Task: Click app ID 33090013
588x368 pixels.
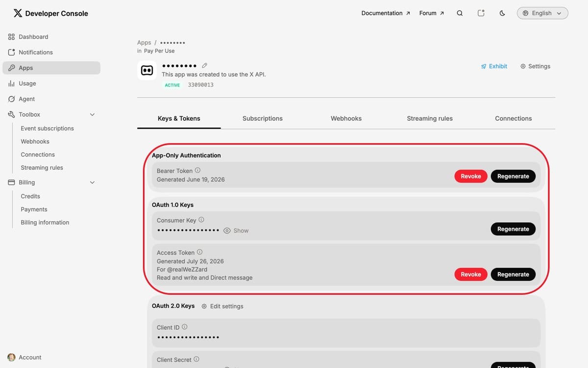Action: (201, 85)
